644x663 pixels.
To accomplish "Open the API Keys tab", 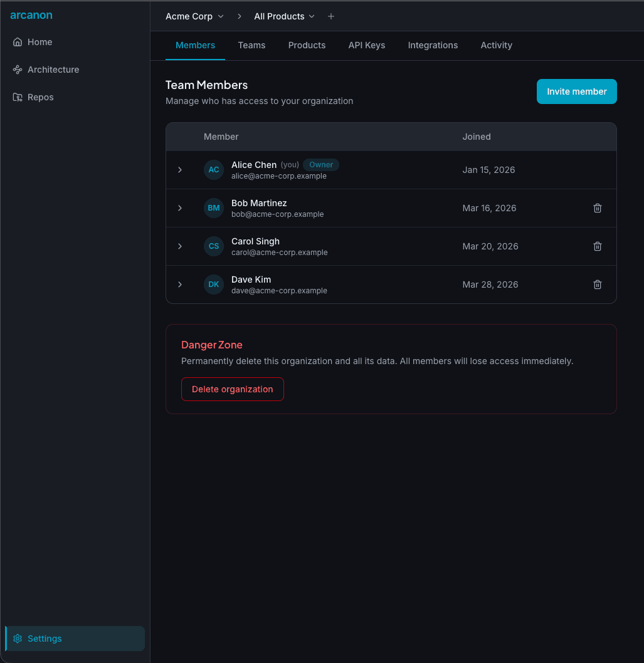I will [366, 45].
